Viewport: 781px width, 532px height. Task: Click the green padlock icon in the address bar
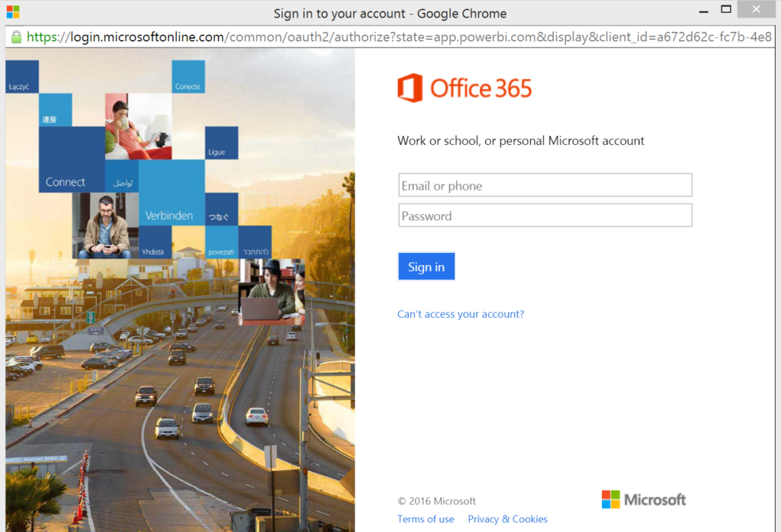[17, 36]
